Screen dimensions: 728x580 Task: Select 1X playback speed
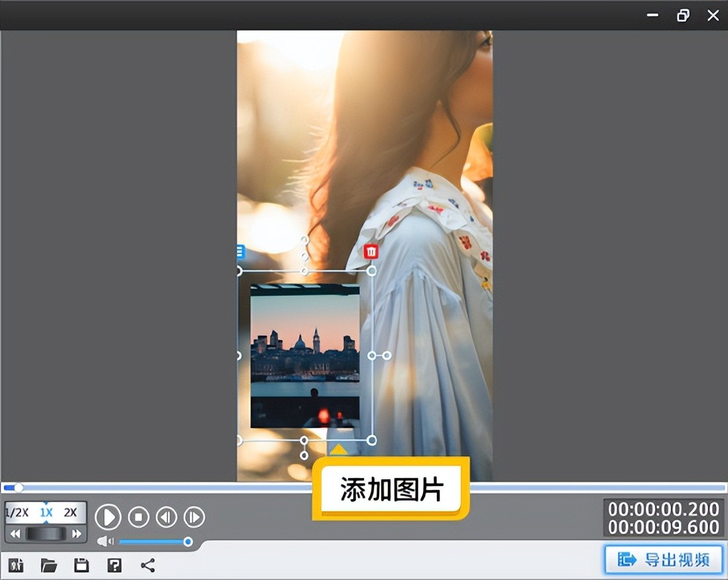[x=46, y=512]
